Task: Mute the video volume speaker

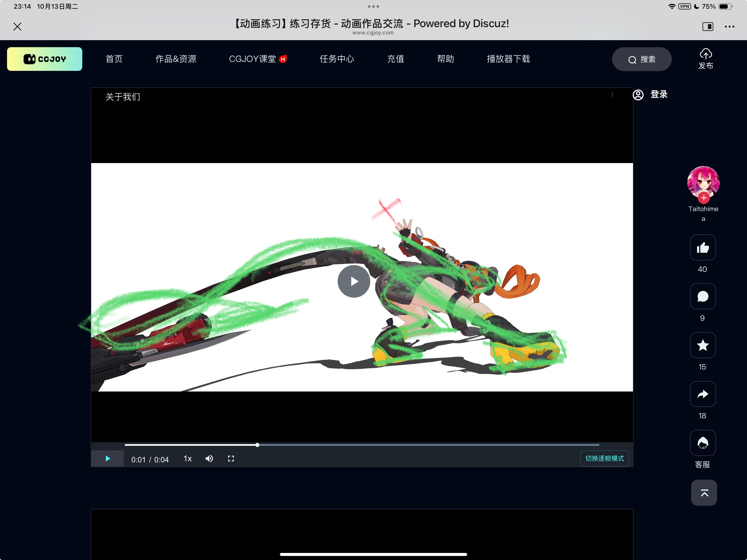Action: (x=209, y=459)
